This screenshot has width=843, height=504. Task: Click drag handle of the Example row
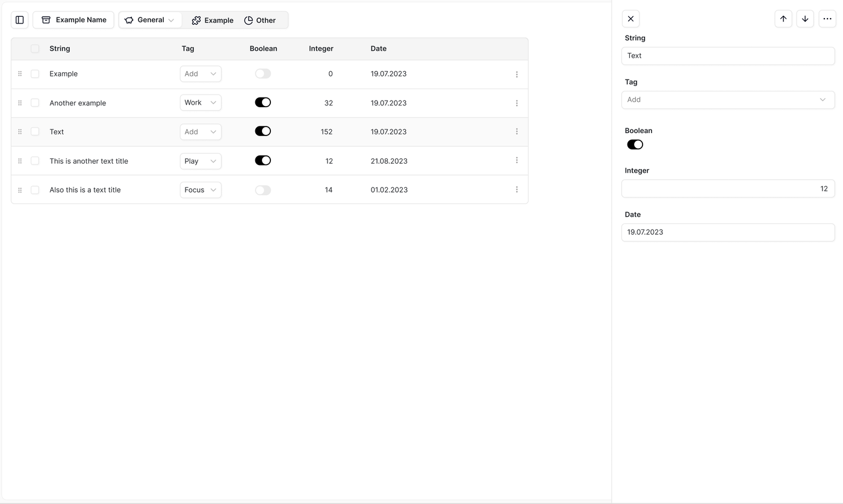20,74
